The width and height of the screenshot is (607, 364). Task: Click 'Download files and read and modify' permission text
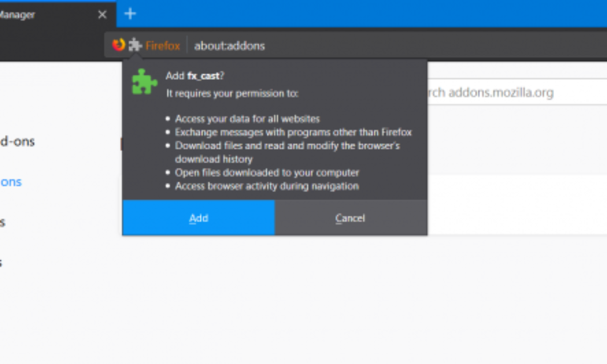(x=287, y=152)
